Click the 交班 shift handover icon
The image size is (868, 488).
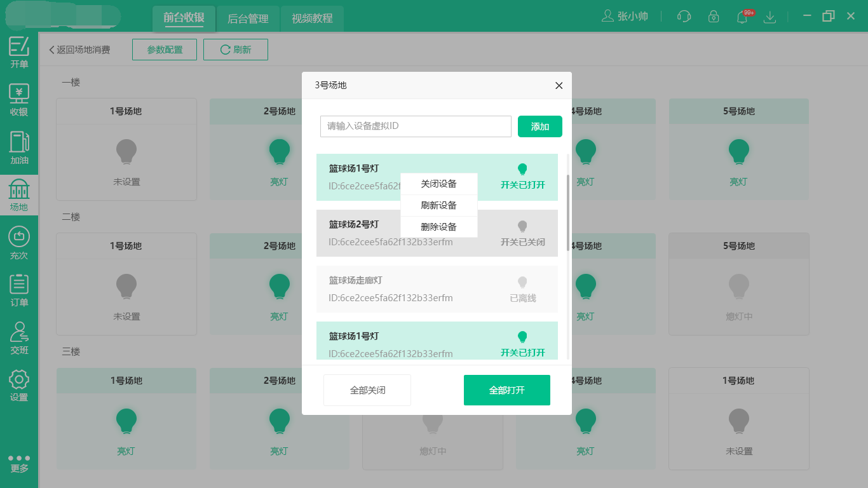[x=19, y=337]
